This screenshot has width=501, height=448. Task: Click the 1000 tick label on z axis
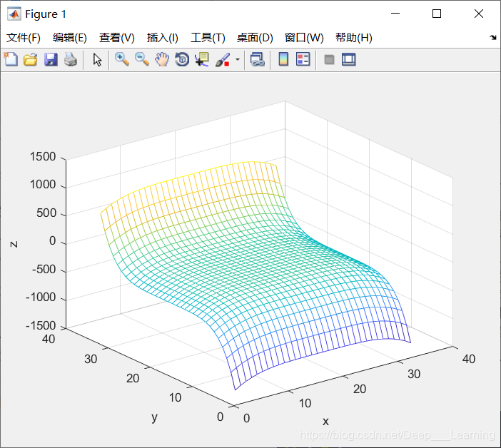43,185
